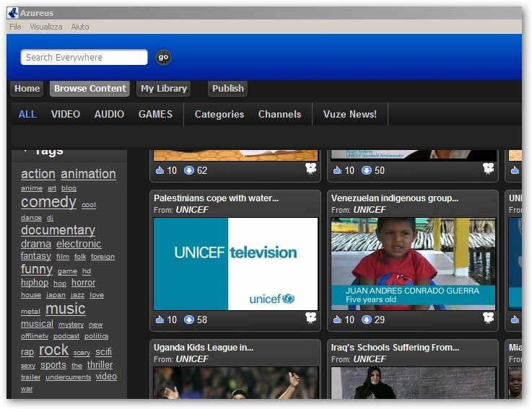Click video camera icon on Palestinians cope card

pyautogui.click(x=311, y=318)
